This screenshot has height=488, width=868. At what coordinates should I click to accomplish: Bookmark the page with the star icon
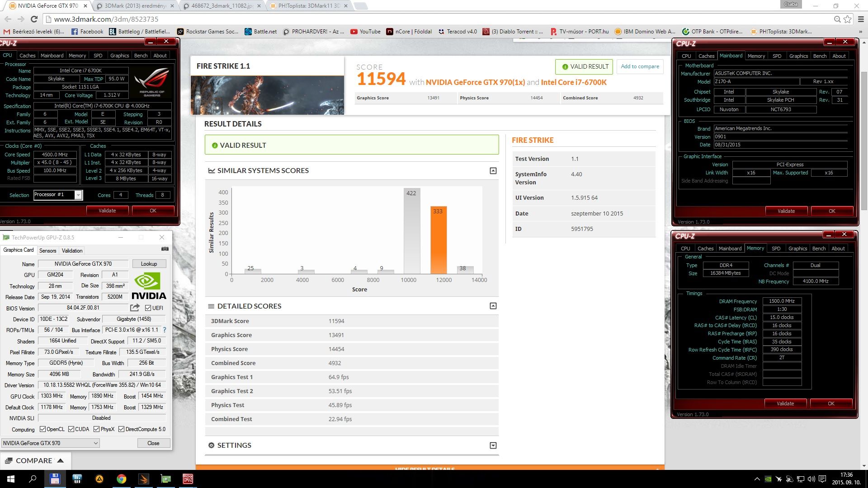tap(848, 19)
